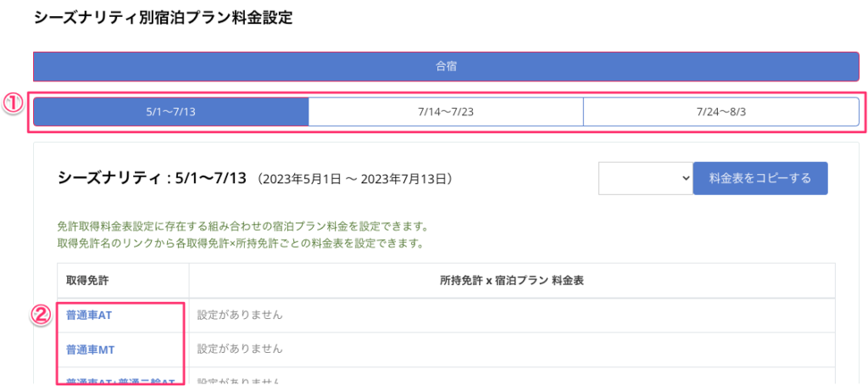Click the シーズナリティ別宿泊プラン料金設定 page title
The width and height of the screenshot is (868, 386).
pyautogui.click(x=163, y=18)
